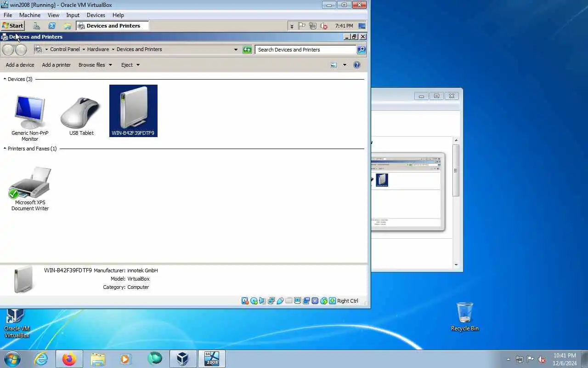The height and width of the screenshot is (368, 588).
Task: Click VirtualBox USB status indicator
Action: [x=280, y=301]
